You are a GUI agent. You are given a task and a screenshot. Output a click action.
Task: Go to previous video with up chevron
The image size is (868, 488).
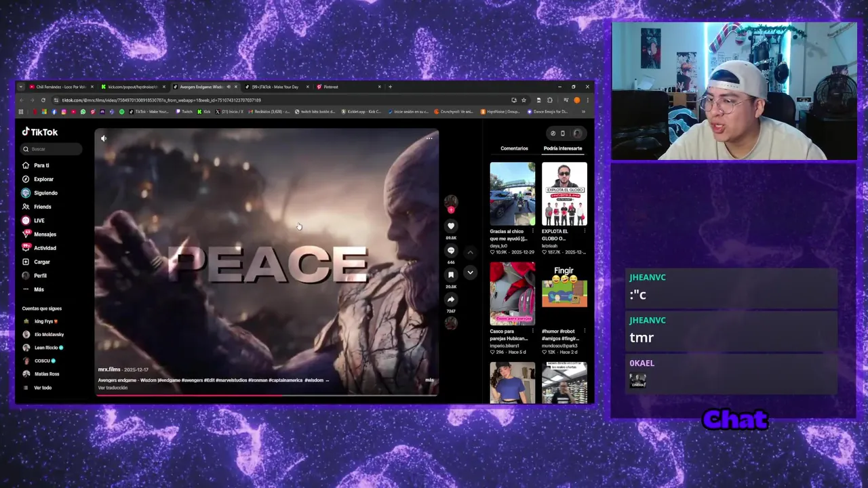[x=470, y=252]
